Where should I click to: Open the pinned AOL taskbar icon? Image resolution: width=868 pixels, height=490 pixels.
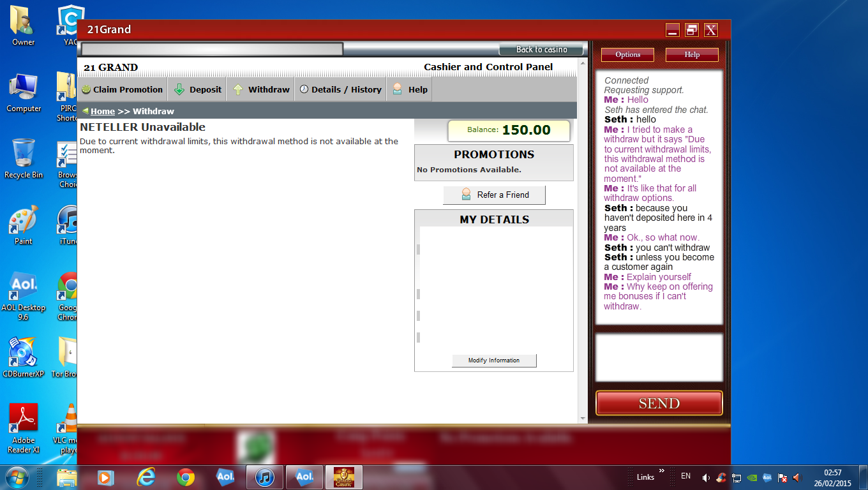225,477
